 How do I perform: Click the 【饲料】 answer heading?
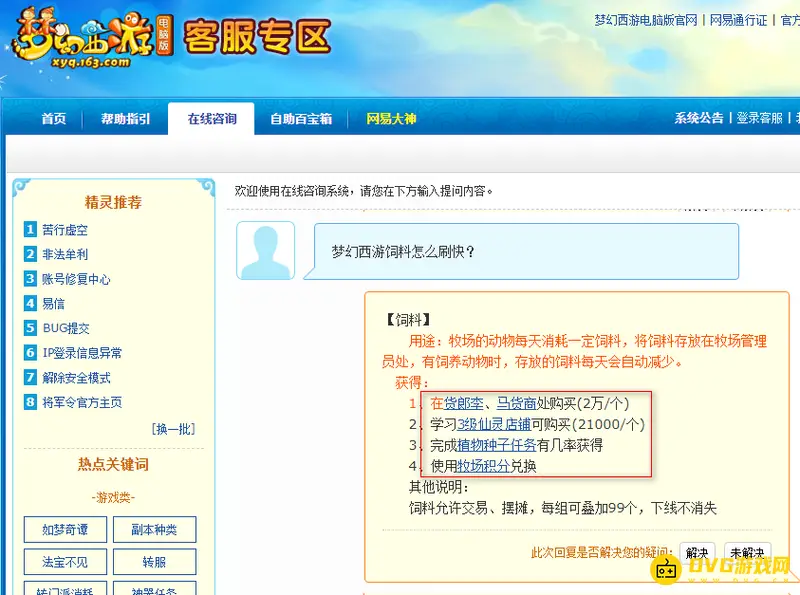tap(408, 320)
